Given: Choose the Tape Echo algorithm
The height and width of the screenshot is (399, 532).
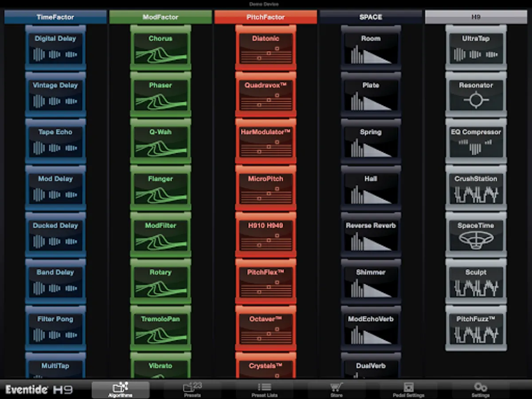Looking at the screenshot, I should coord(55,141).
